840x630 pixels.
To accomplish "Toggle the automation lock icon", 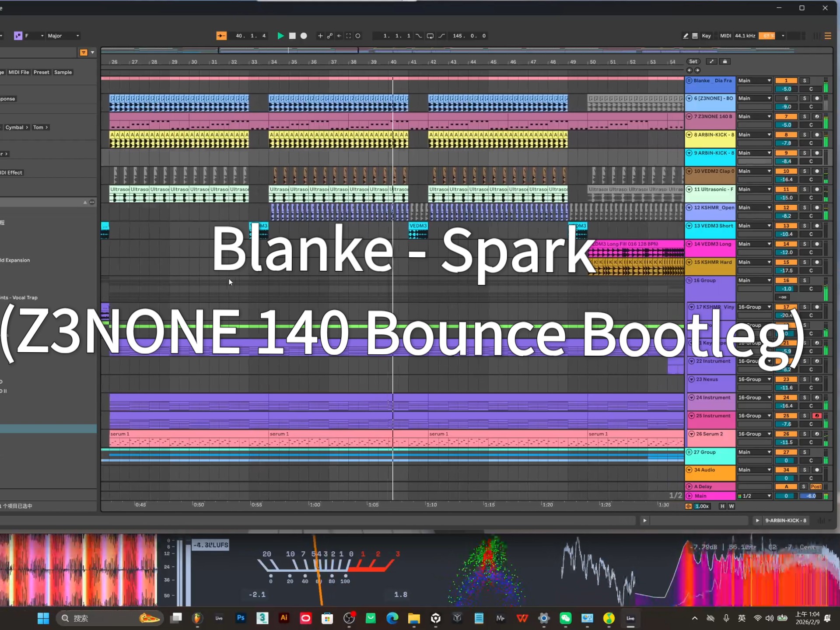I will [725, 62].
